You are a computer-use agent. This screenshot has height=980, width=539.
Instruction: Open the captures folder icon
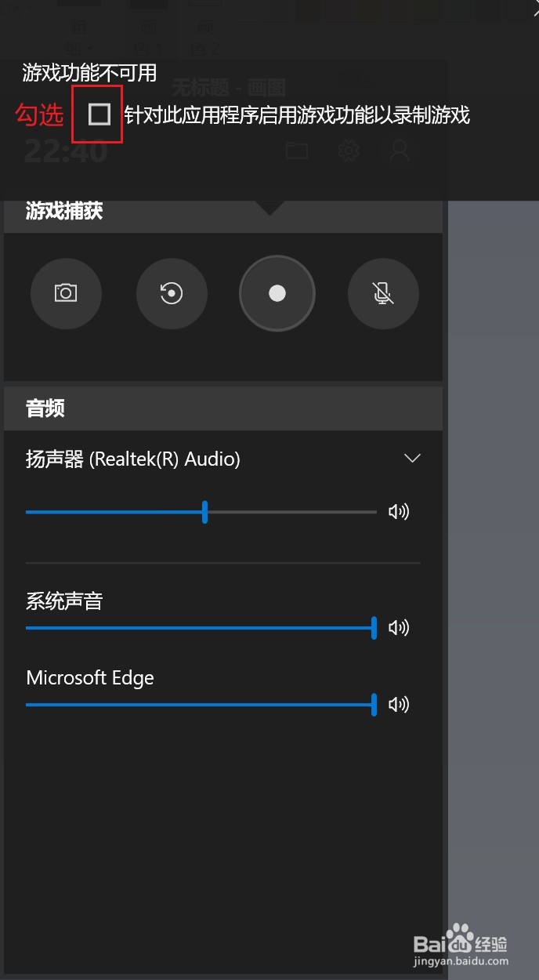tap(296, 151)
